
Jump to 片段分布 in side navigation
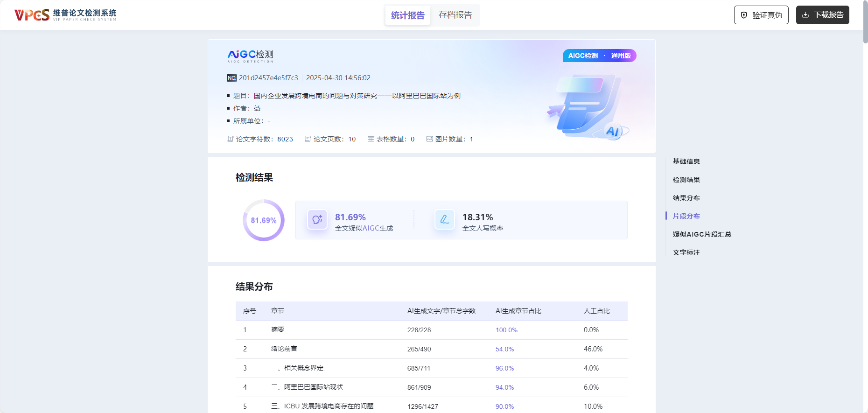coord(686,216)
